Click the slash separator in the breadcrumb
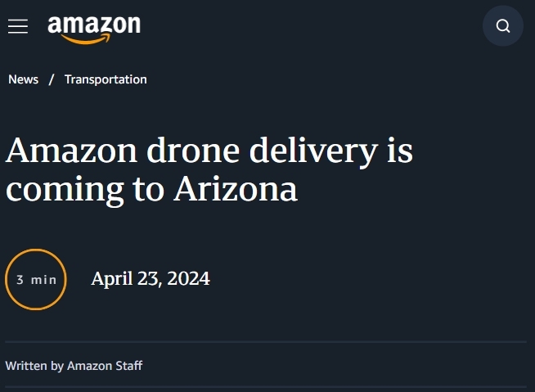Image resolution: width=535 pixels, height=392 pixels. tap(52, 79)
